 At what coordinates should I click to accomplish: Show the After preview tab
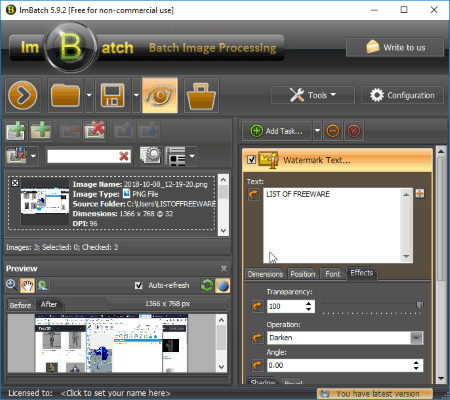click(x=49, y=304)
